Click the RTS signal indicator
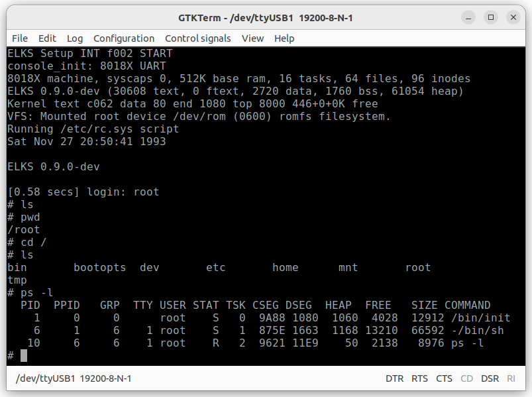Viewport: 532px width, 397px height. 419,378
